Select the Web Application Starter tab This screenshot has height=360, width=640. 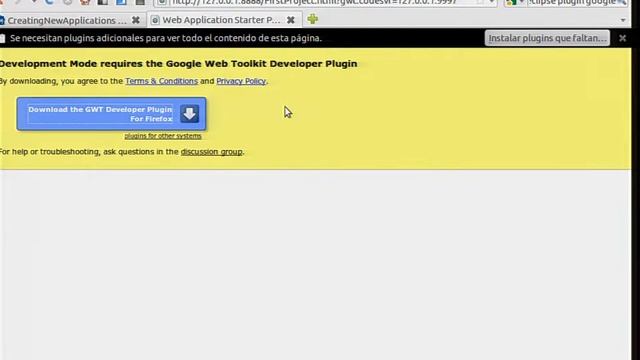[221, 20]
